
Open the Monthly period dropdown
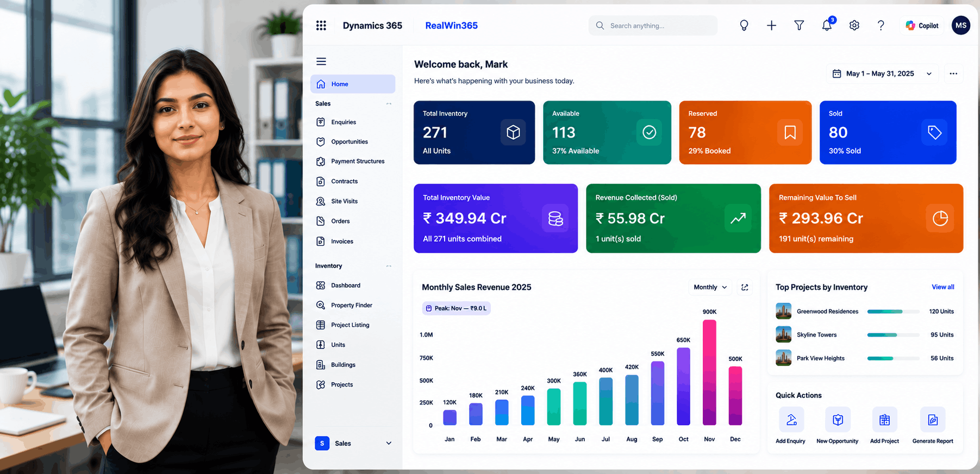(710, 287)
